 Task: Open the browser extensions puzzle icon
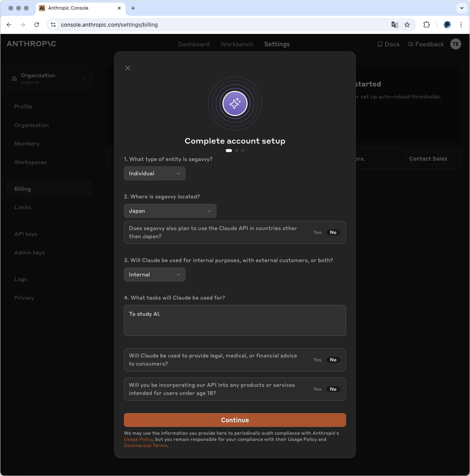pyautogui.click(x=426, y=25)
